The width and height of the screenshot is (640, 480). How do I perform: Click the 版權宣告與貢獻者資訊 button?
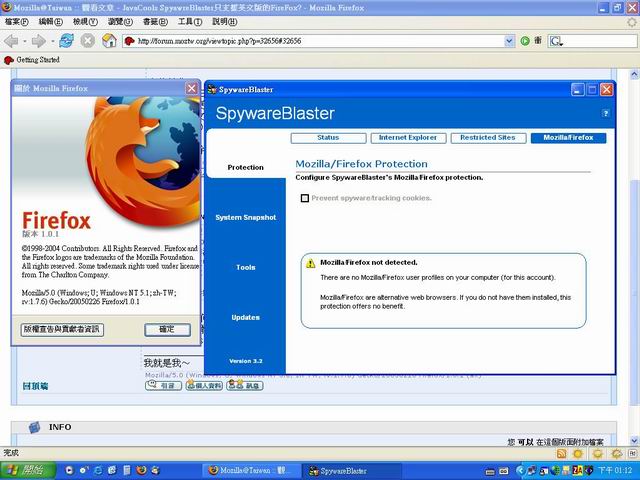coord(62,330)
